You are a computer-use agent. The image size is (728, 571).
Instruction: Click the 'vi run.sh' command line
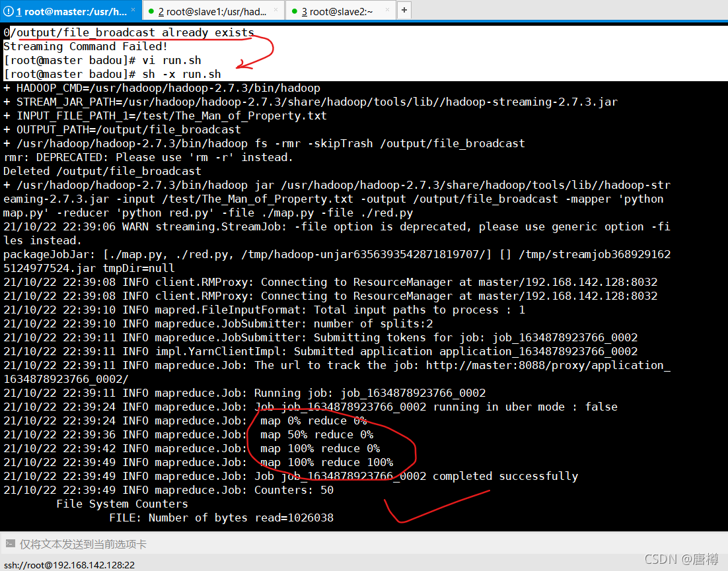pyautogui.click(x=102, y=60)
